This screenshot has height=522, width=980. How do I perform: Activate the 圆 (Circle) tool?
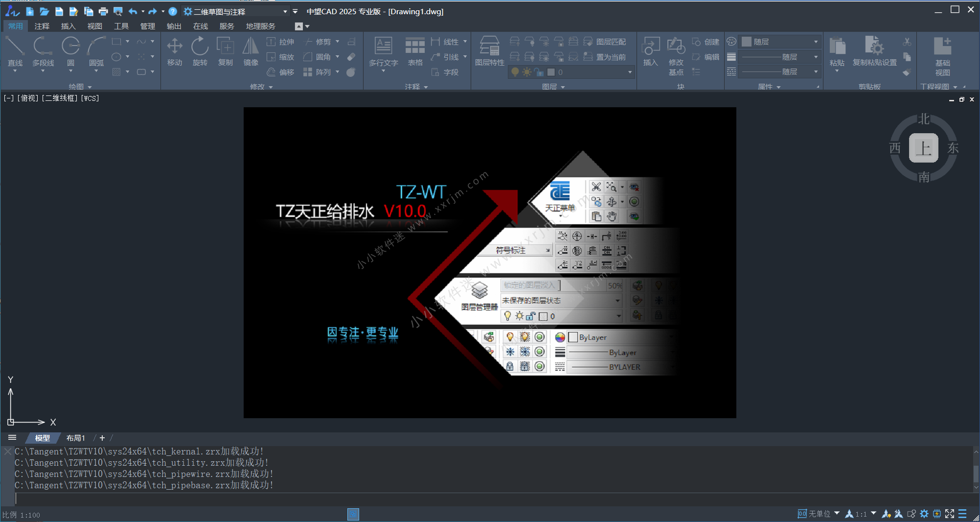70,51
